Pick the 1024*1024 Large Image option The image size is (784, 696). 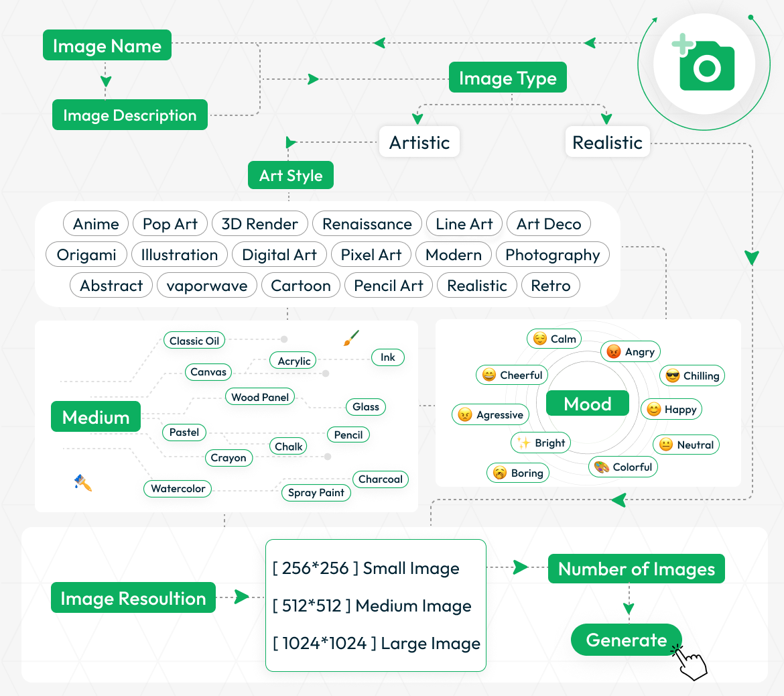[x=377, y=643]
